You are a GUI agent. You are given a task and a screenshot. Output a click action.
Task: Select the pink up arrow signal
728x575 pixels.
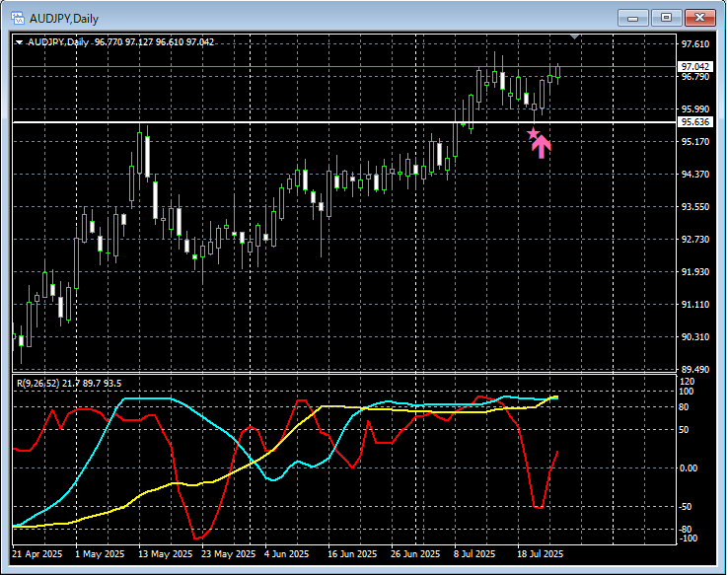542,146
